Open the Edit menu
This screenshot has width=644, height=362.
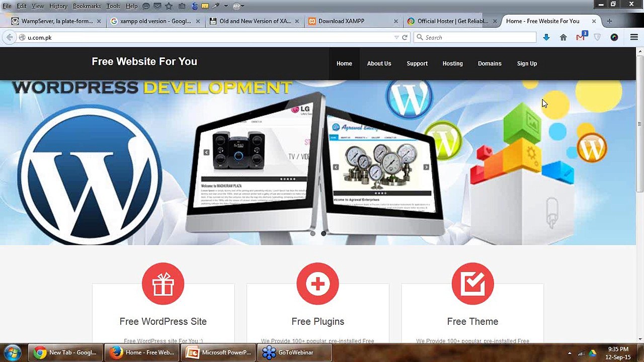pyautogui.click(x=22, y=6)
